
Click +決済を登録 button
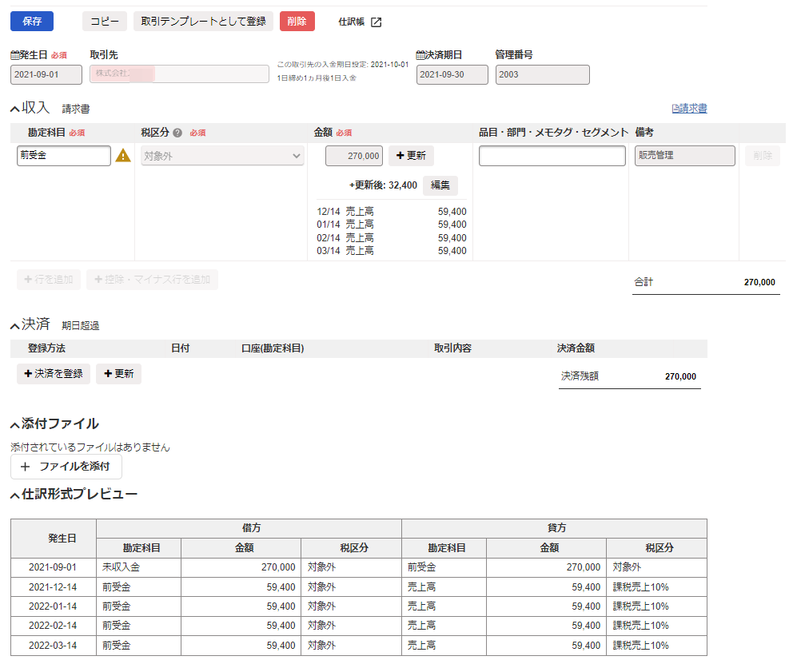[54, 374]
